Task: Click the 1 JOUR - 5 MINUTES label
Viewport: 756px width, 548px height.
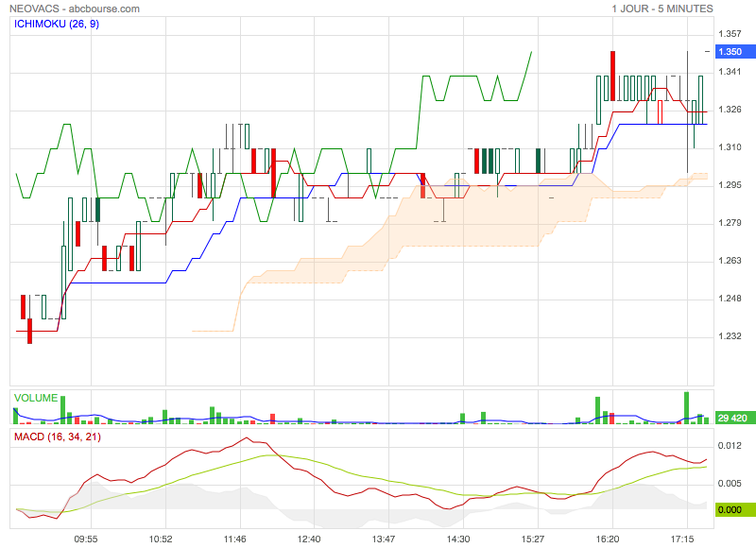Action: click(x=662, y=9)
